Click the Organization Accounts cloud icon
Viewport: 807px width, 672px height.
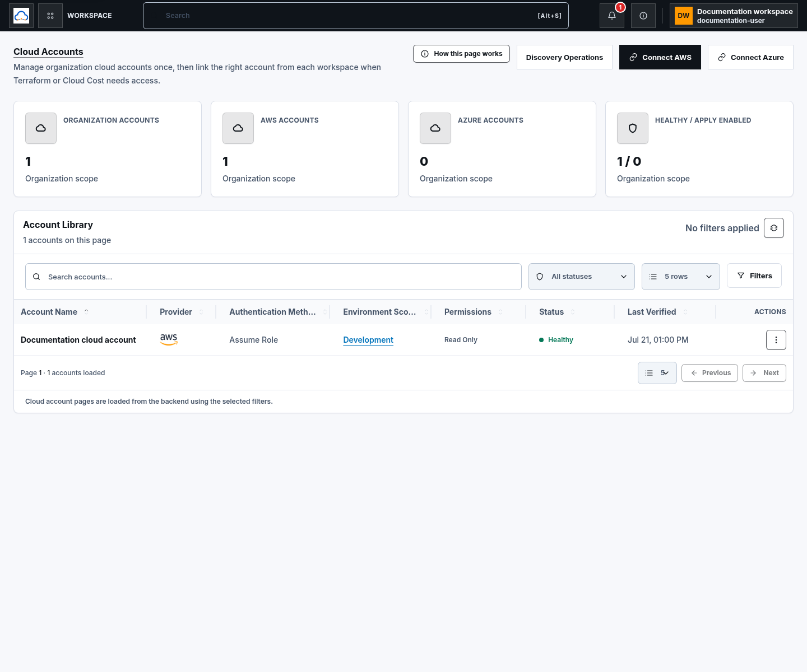pos(41,128)
